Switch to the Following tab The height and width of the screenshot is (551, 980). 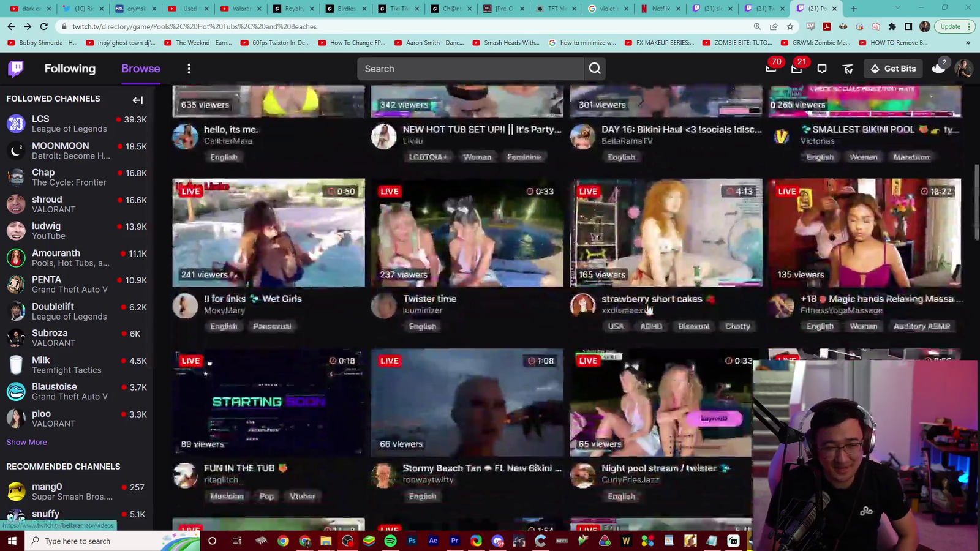point(70,69)
